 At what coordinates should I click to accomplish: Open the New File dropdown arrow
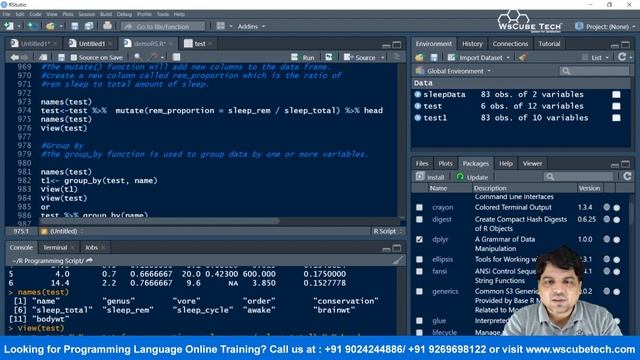(19, 26)
